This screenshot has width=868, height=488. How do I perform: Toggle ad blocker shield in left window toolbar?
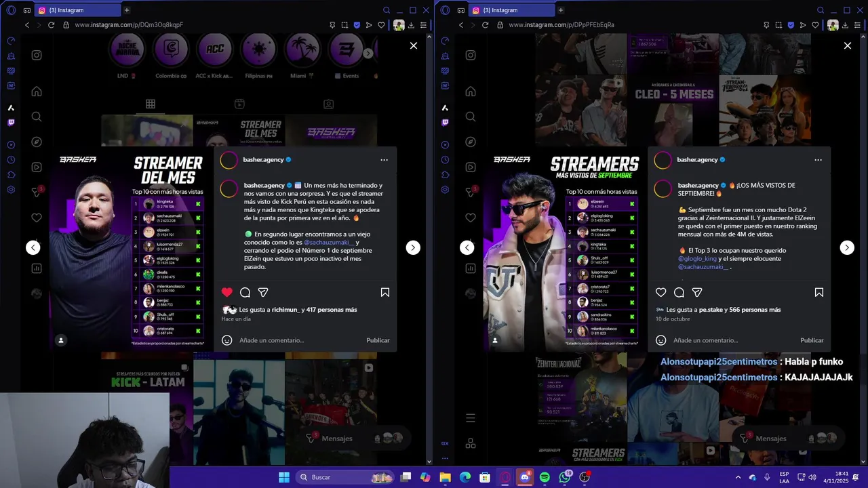point(357,25)
